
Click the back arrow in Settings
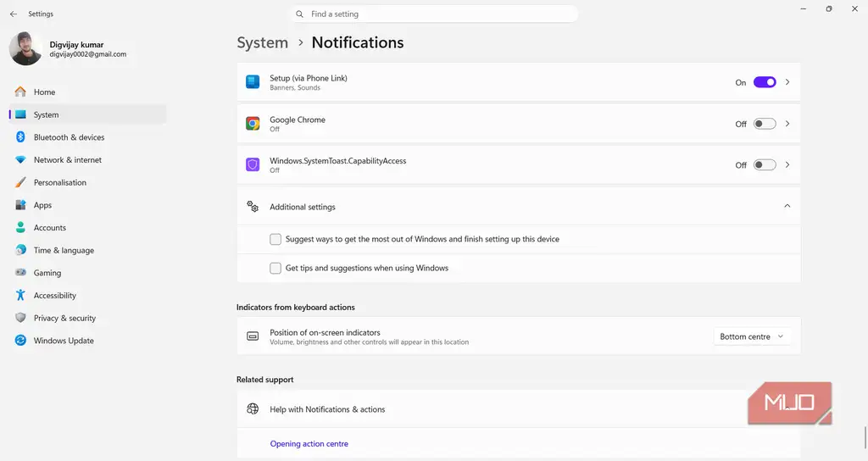coord(14,14)
